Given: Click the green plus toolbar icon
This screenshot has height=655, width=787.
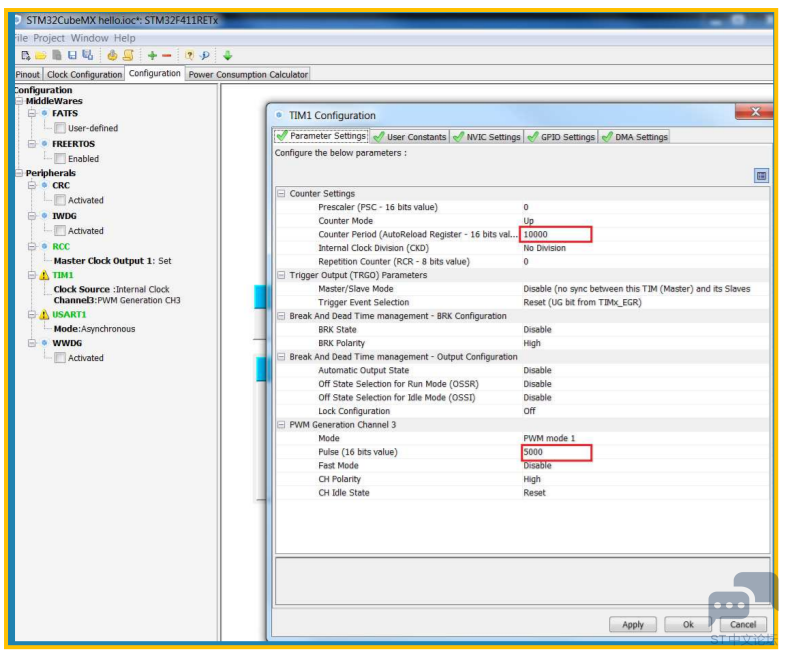Looking at the screenshot, I should (153, 56).
